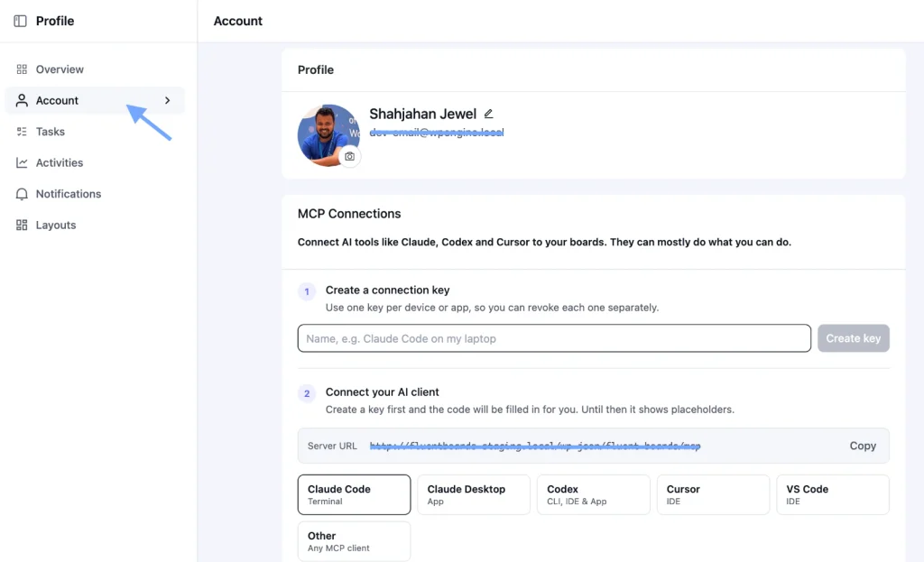Toggle the sidebar panel icon beside Profile

click(20, 22)
